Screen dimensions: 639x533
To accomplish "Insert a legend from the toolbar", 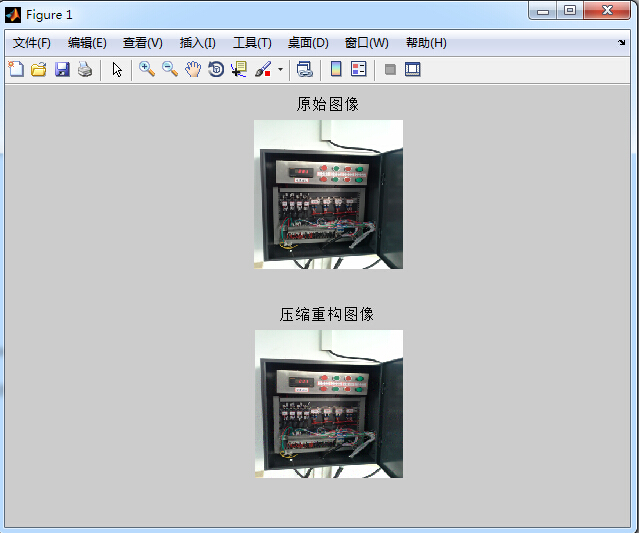I will point(359,69).
